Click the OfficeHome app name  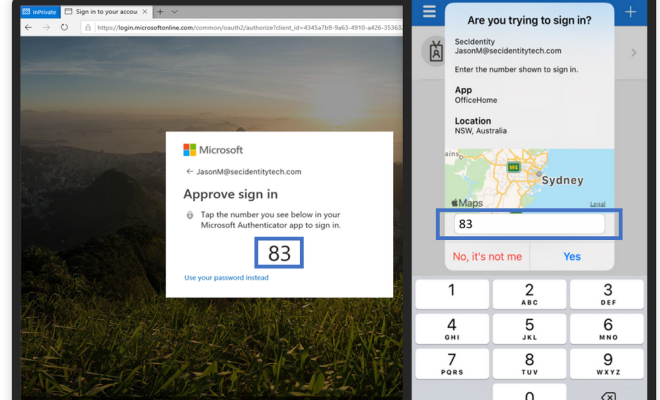click(x=476, y=100)
